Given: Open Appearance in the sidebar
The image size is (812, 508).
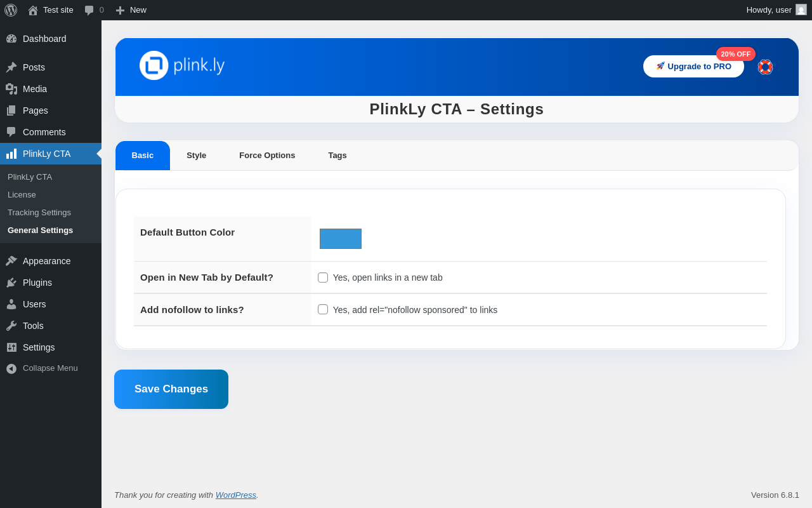Looking at the screenshot, I should pos(47,261).
